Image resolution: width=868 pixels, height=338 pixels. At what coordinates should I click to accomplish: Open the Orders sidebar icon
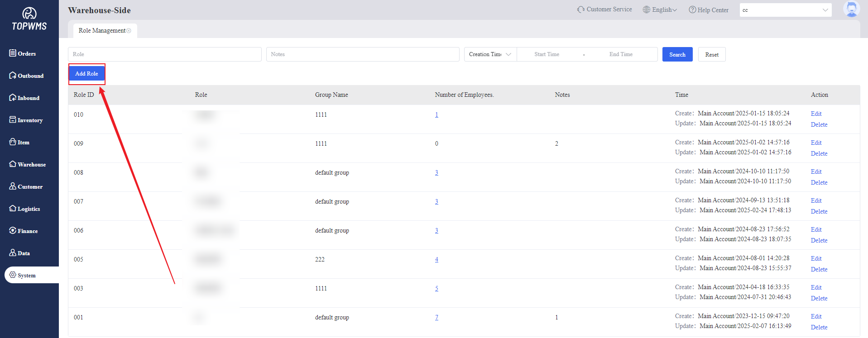click(x=13, y=53)
